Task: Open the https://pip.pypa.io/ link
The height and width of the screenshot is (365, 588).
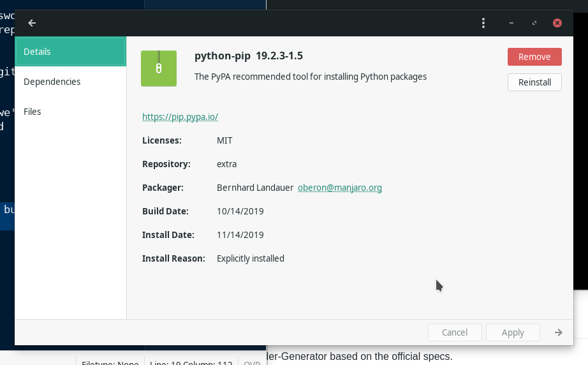Action: coord(180,117)
